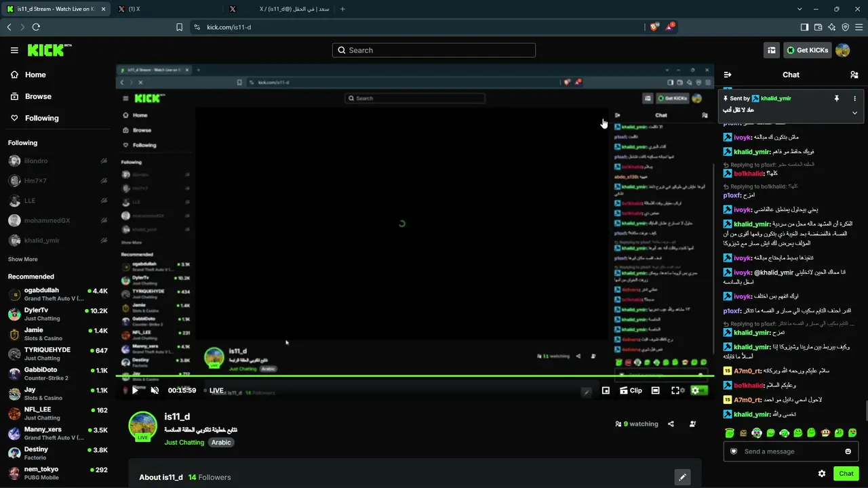Click the KICK logo
Screen dimensions: 868x488
[x=50, y=50]
